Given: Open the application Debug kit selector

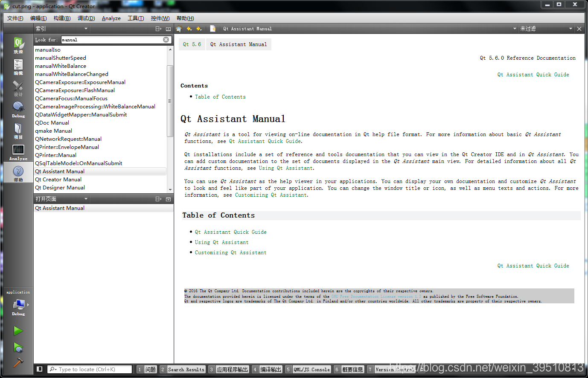Looking at the screenshot, I should [x=18, y=307].
